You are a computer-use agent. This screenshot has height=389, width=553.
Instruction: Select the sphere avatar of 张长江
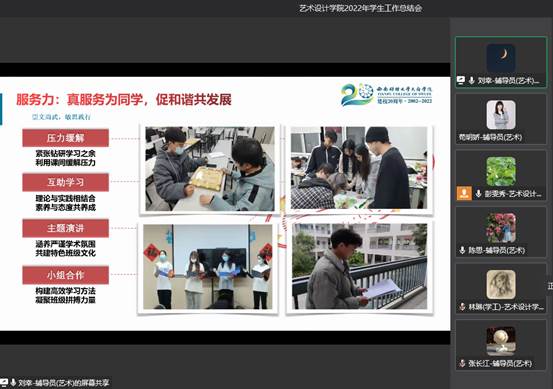(x=501, y=341)
